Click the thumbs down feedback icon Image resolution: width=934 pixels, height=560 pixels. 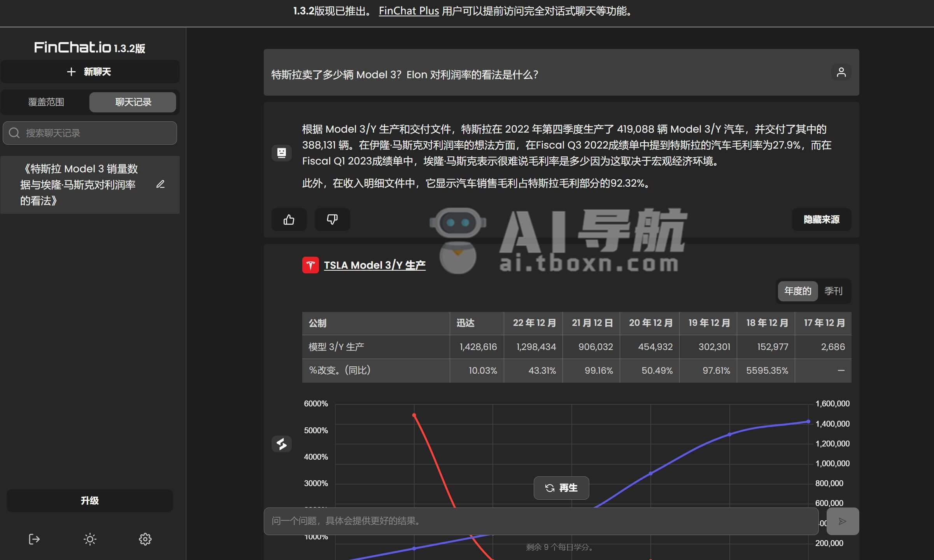332,220
